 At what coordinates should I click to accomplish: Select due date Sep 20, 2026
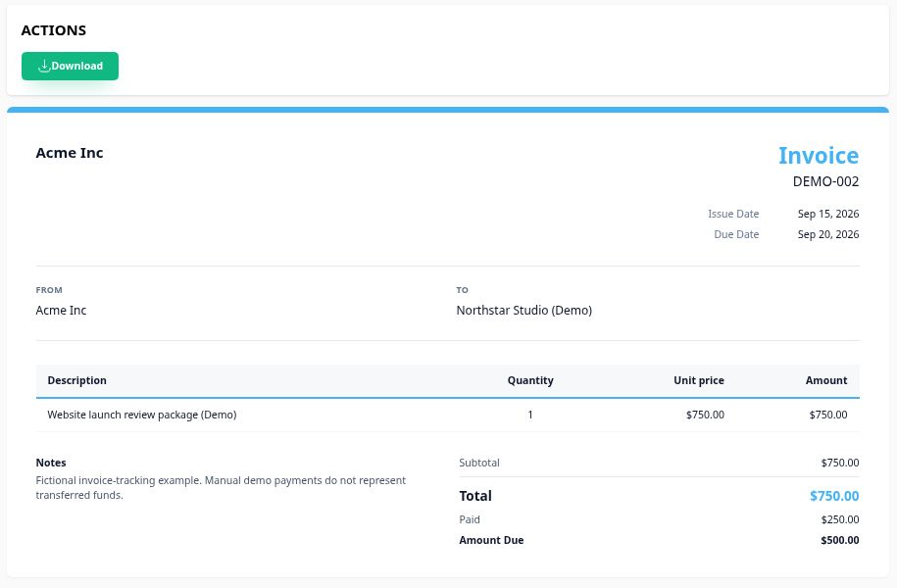coord(828,234)
